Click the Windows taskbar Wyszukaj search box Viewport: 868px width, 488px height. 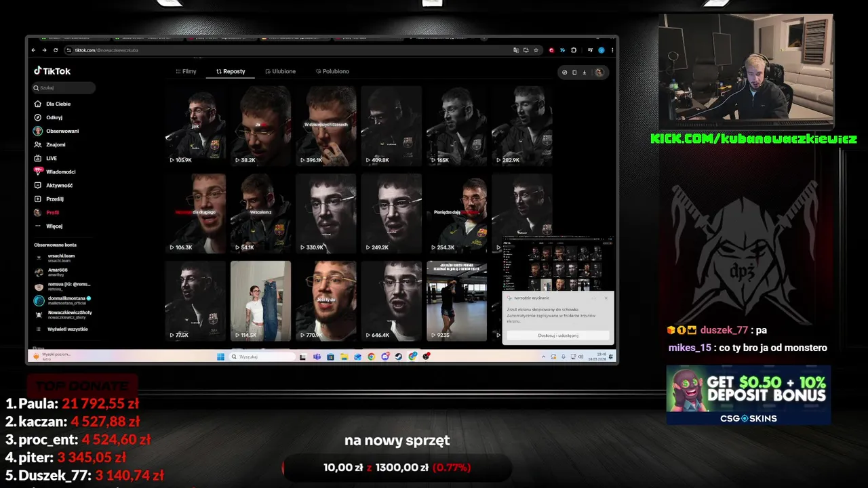point(263,357)
